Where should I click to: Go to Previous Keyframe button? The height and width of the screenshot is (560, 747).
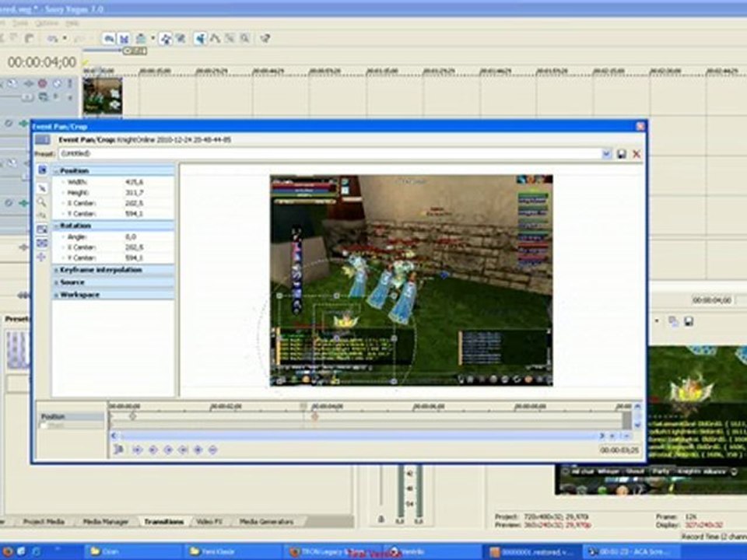(x=153, y=449)
